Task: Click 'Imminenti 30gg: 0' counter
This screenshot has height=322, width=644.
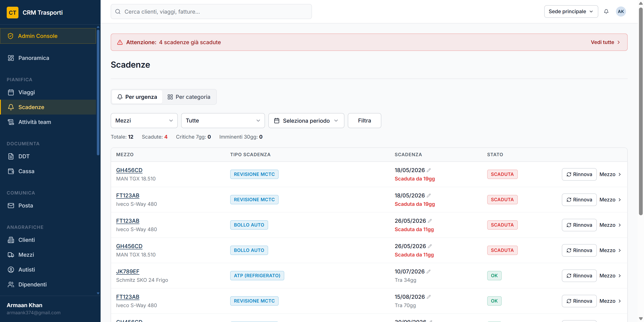Action: tap(241, 137)
